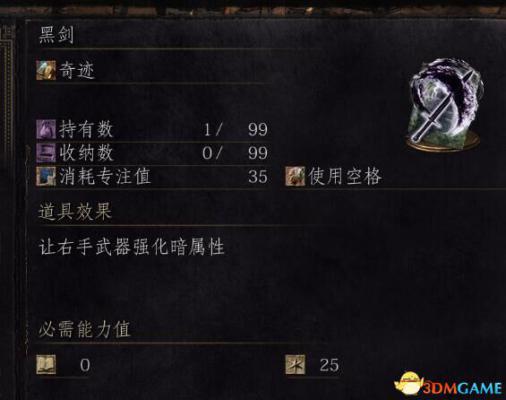Click the 必需能力值 section heading
Screen dimensions: 506x400
point(85,329)
